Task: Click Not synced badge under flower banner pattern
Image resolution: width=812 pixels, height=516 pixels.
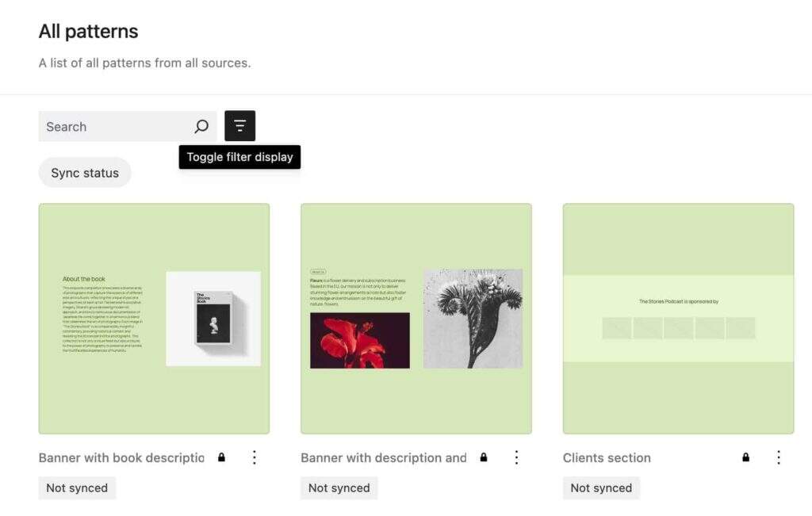Action: click(339, 488)
